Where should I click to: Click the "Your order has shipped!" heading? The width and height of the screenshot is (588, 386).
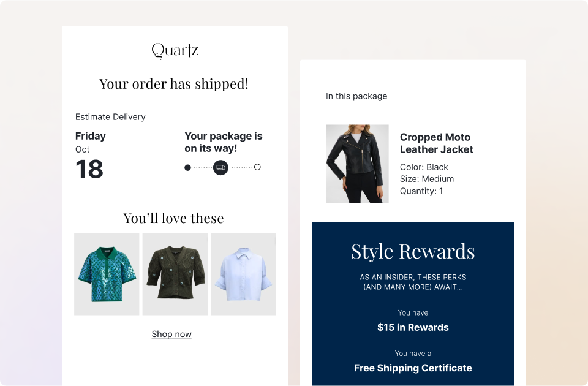174,84
